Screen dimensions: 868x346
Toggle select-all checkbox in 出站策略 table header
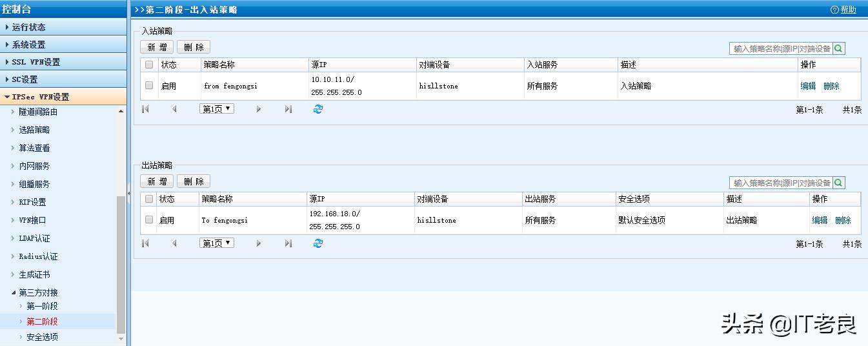tap(149, 199)
